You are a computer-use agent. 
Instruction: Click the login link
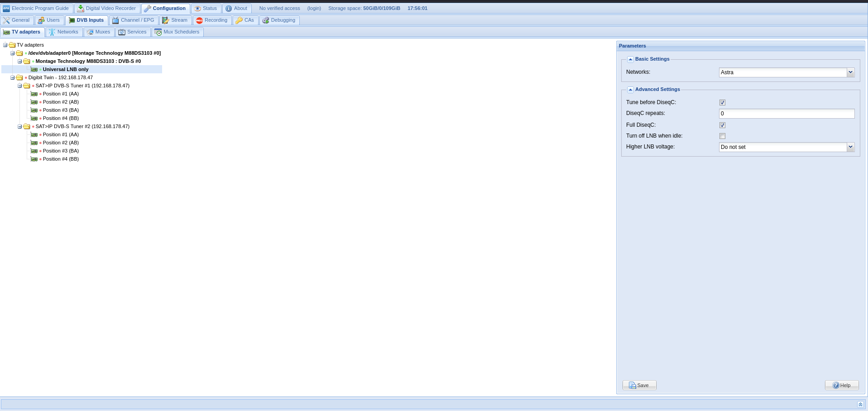(x=314, y=9)
